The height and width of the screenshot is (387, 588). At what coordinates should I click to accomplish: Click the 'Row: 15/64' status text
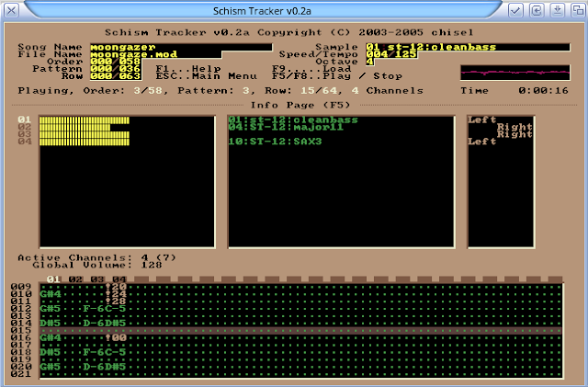301,91
